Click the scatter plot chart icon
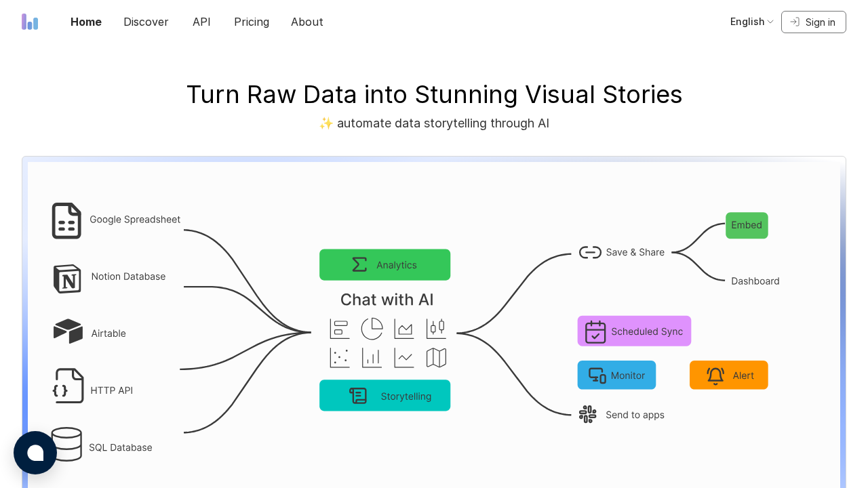The image size is (868, 488). coord(340,358)
